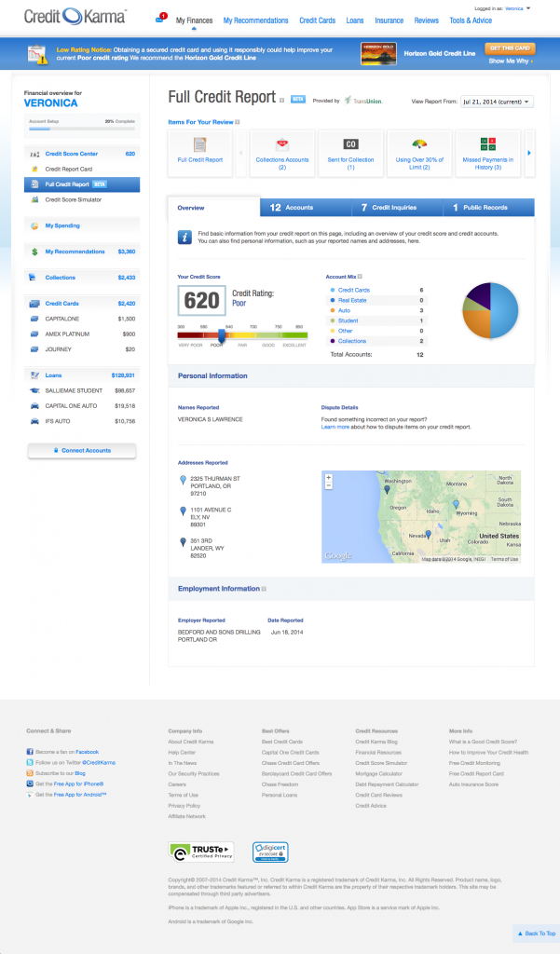Open Credit Score Center in sidebar
Screen dimensions: 560x954
point(82,154)
